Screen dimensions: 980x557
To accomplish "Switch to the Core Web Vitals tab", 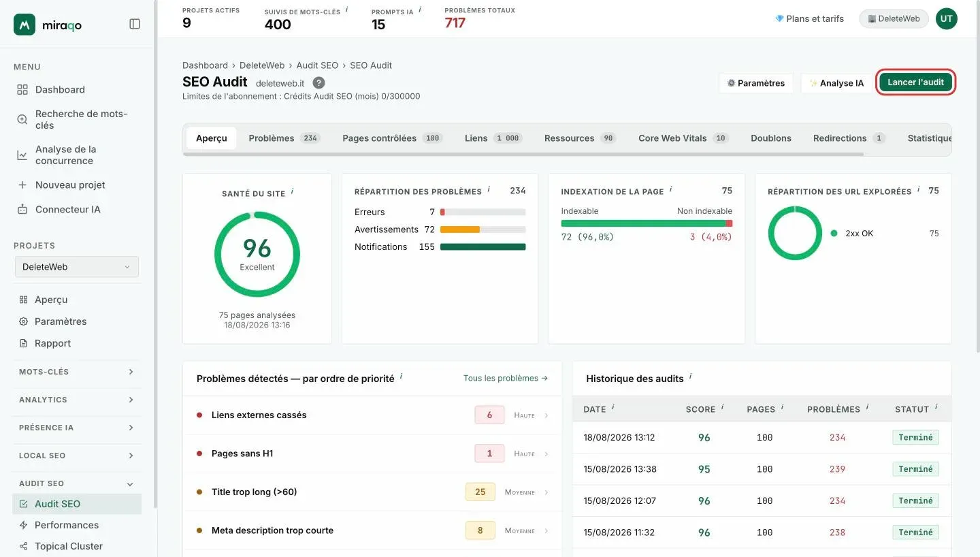I will 683,138.
